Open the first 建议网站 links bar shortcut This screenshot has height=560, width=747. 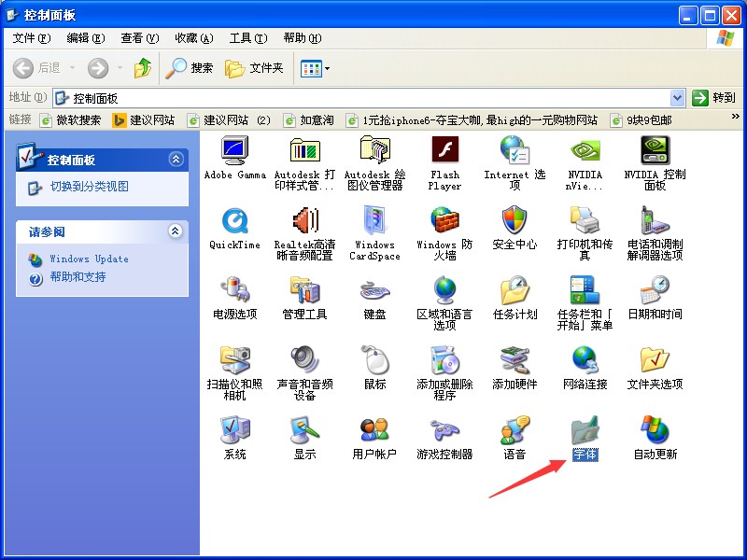144,120
